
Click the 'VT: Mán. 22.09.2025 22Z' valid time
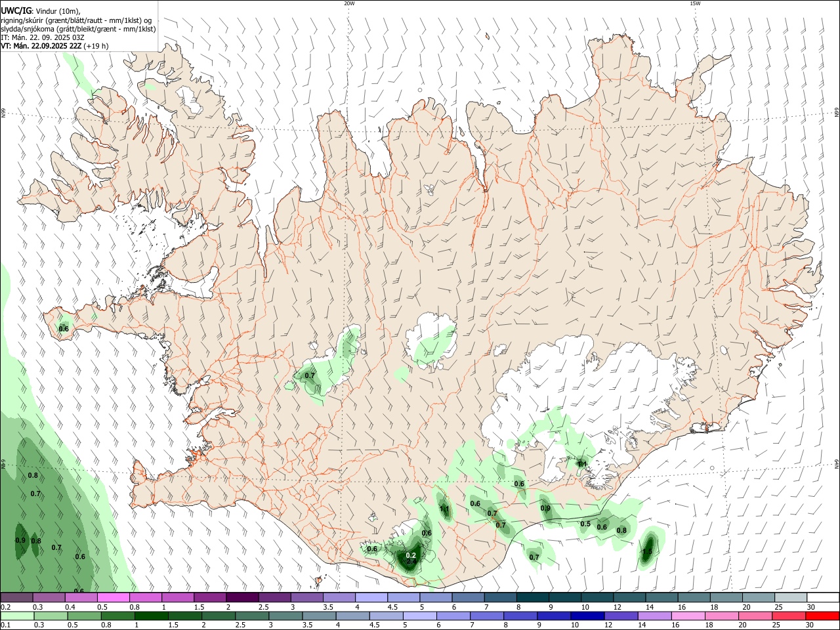click(41, 46)
